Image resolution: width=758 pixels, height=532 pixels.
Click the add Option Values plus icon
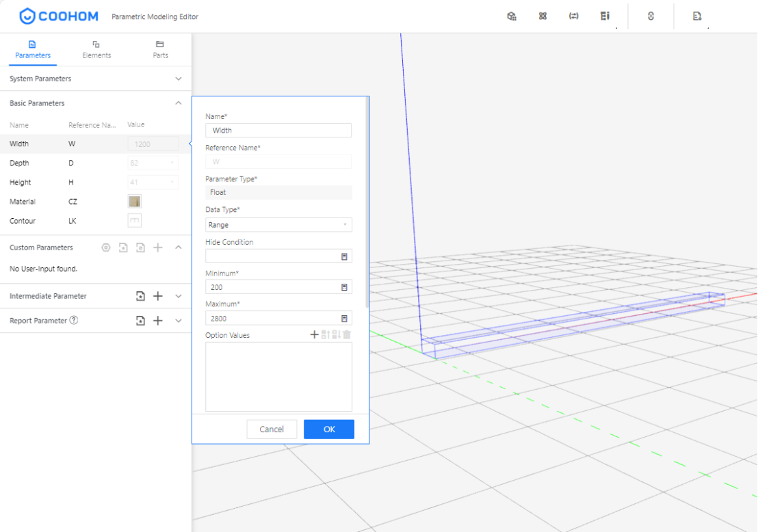pos(314,335)
